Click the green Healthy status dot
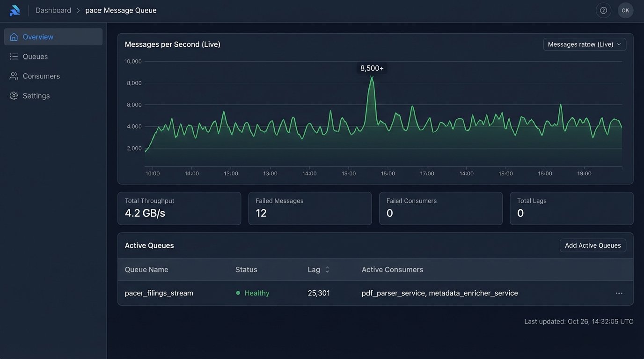644x359 pixels. pos(238,293)
